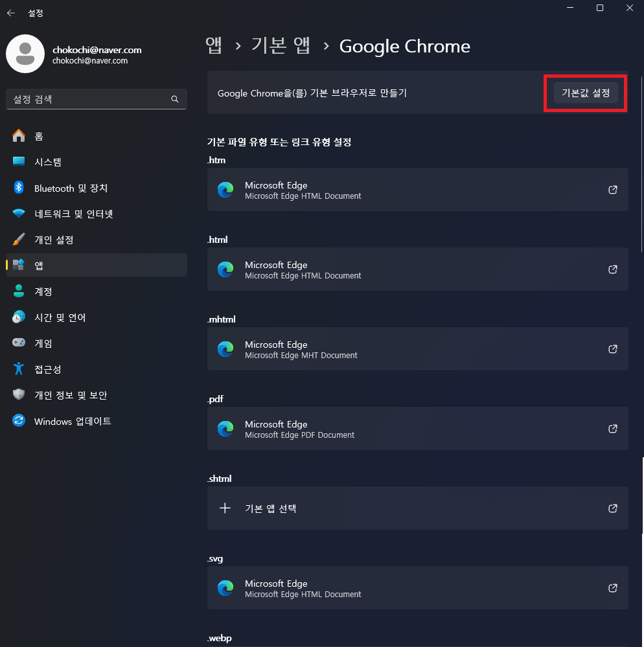Open the 홈 settings page
Image resolution: width=644 pixels, height=647 pixels.
pos(96,136)
